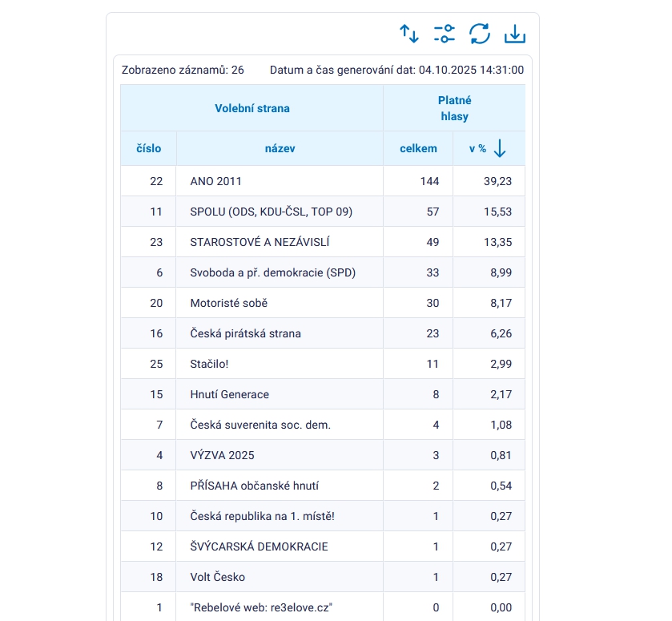This screenshot has width=672, height=621.
Task: Sort by the 'název' column header
Action: pyautogui.click(x=280, y=148)
